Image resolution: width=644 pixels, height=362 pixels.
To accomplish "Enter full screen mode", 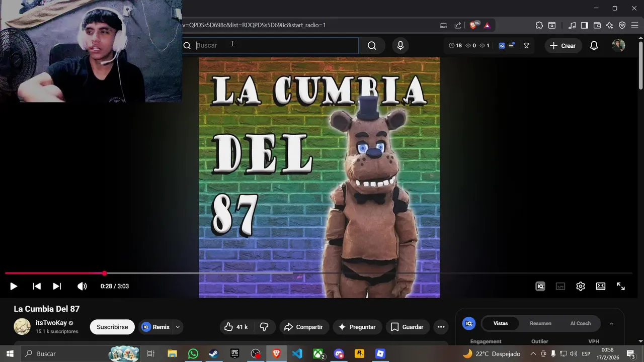I will point(621,286).
